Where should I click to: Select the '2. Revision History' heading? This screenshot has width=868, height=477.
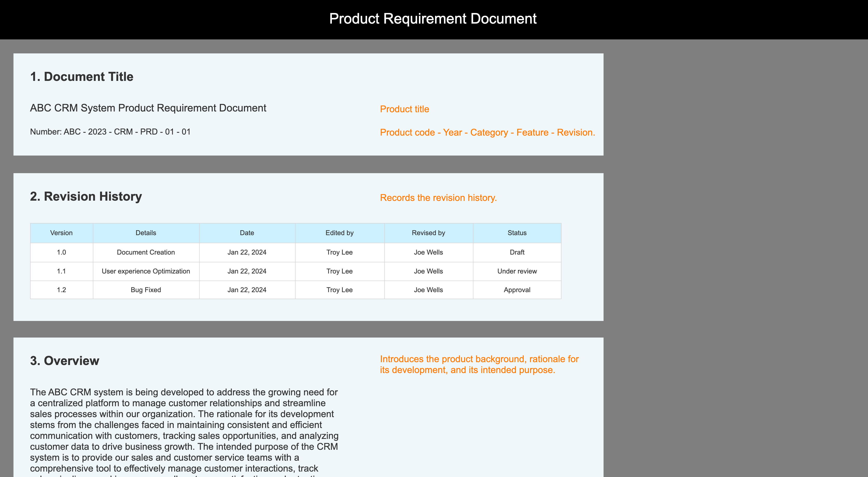click(x=86, y=197)
